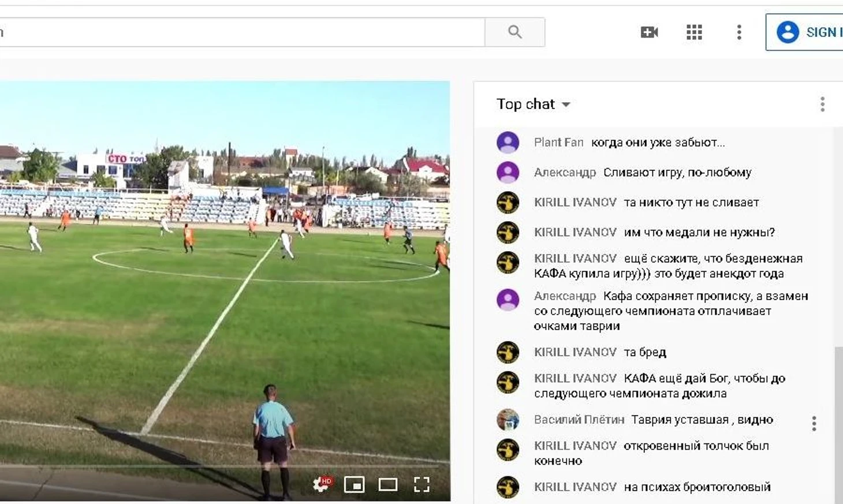Open chat options three-dot menu

click(822, 104)
